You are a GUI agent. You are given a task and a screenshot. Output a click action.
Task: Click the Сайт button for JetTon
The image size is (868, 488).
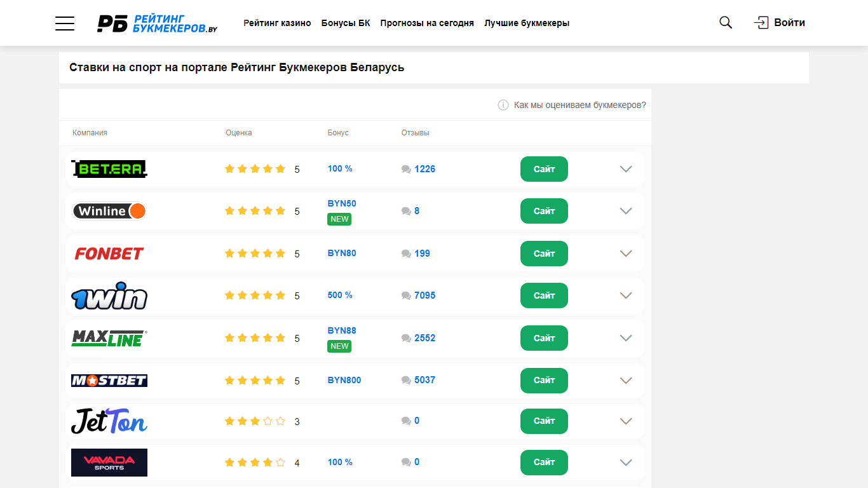pos(544,421)
